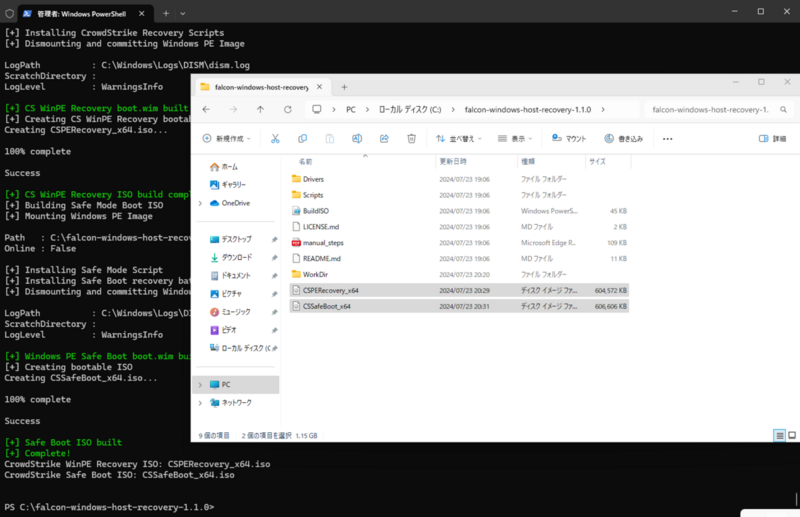Select PC in the navigation pane
This screenshot has height=517, width=800.
pos(236,384)
